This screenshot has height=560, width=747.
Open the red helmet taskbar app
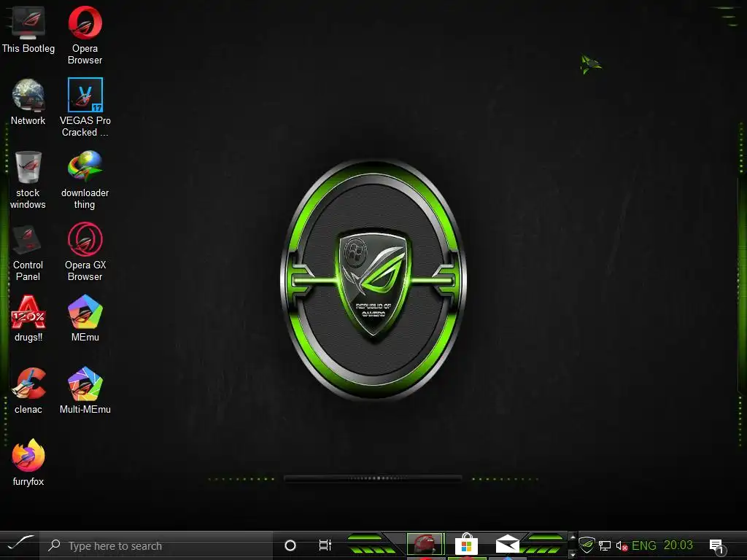coord(425,544)
